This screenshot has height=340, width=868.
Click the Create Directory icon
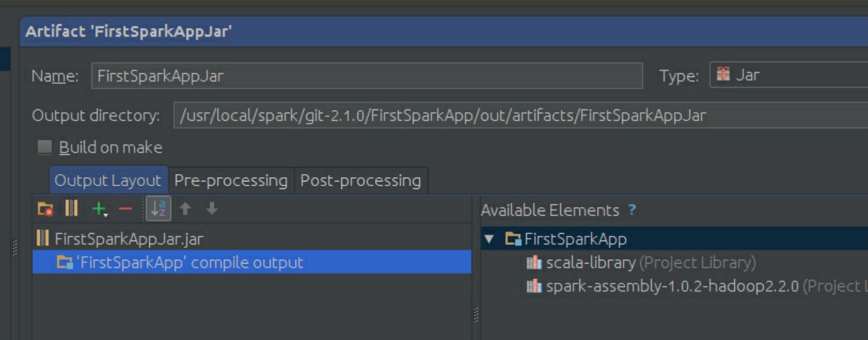click(x=45, y=209)
